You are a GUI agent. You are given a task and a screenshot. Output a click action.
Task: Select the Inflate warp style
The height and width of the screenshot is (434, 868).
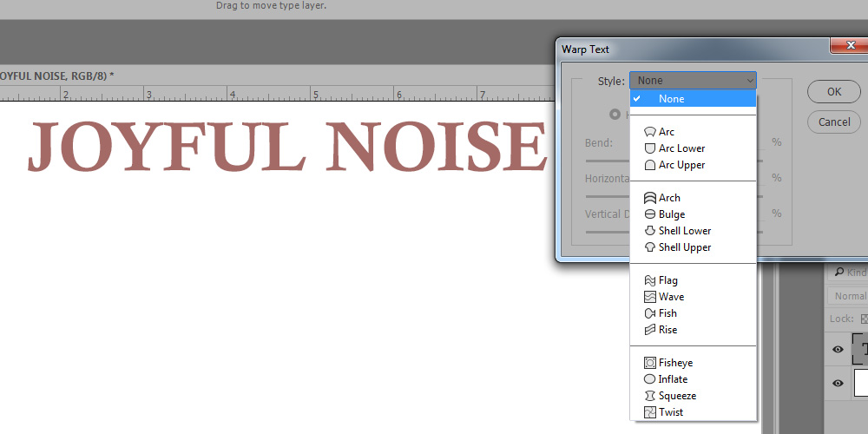pos(693,379)
